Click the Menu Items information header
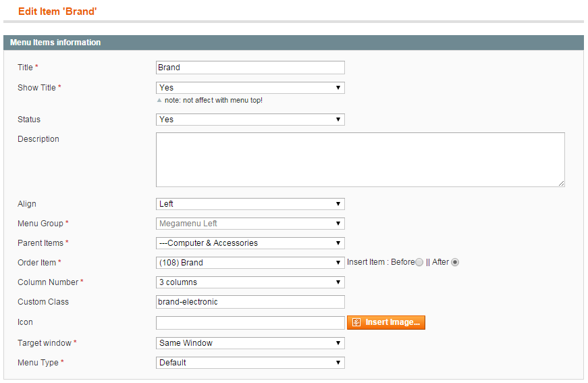Image resolution: width=588 pixels, height=383 pixels. [294, 43]
